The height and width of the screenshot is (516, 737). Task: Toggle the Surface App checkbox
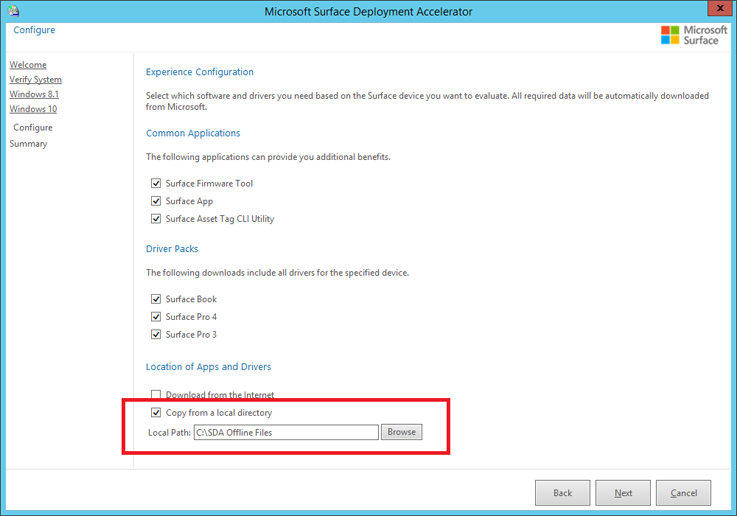(x=156, y=201)
